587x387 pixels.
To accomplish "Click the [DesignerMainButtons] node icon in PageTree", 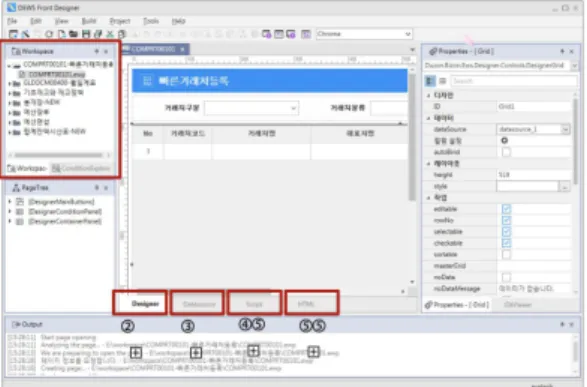I will (20, 202).
